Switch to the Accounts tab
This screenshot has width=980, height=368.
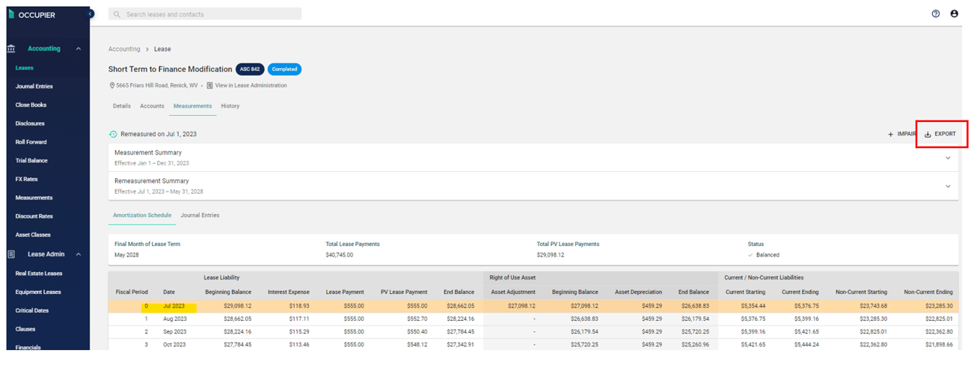pyautogui.click(x=152, y=106)
